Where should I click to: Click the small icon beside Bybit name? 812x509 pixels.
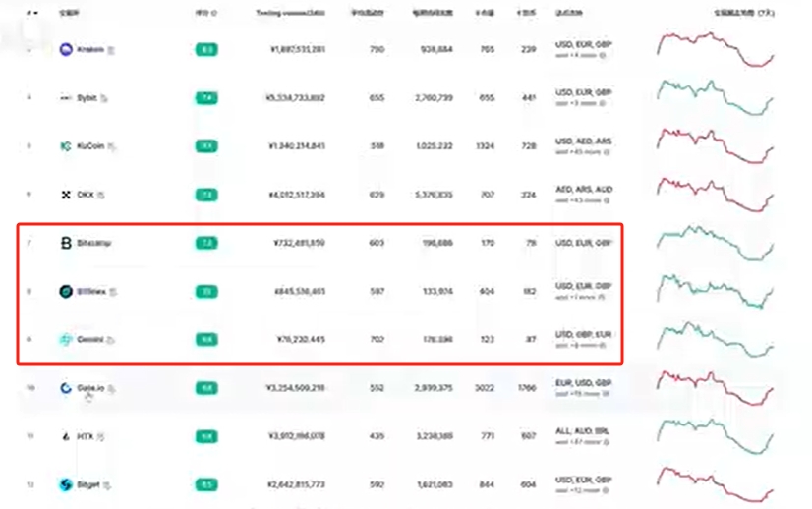[104, 98]
